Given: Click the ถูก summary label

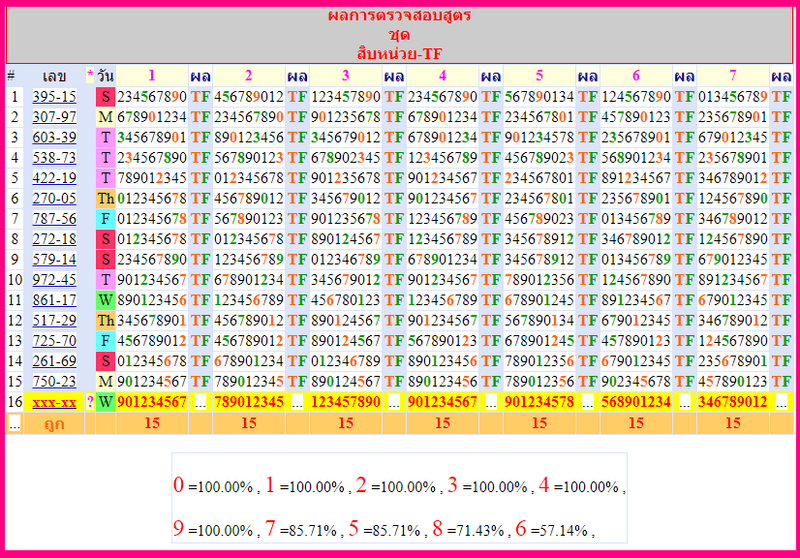Looking at the screenshot, I should 54,424.
